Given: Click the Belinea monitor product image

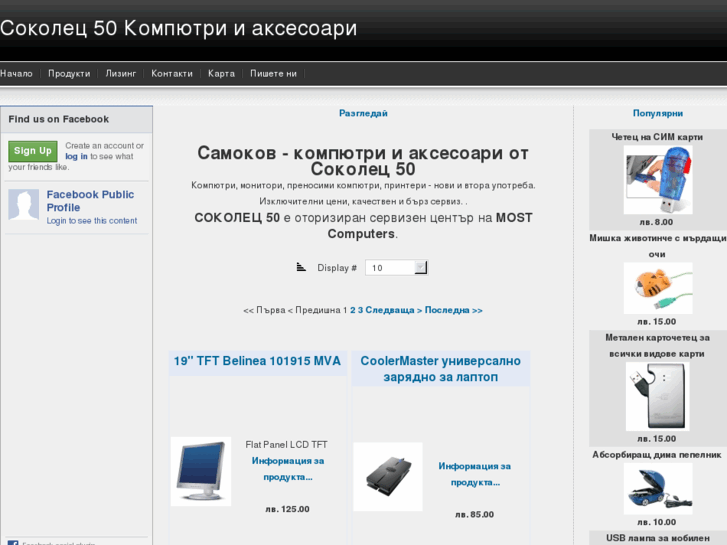Looking at the screenshot, I should coord(201,471).
